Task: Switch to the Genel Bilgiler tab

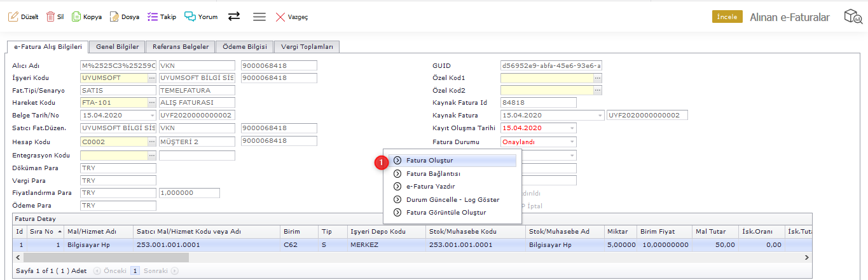Action: (x=117, y=47)
